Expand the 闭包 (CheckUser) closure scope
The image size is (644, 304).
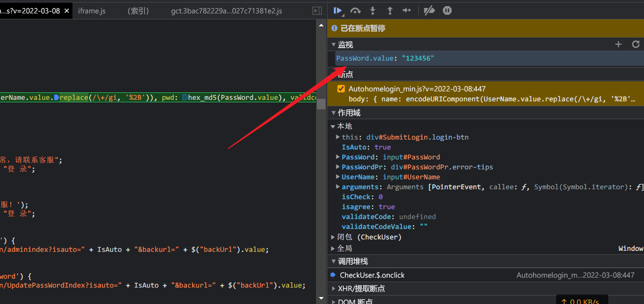(x=333, y=237)
